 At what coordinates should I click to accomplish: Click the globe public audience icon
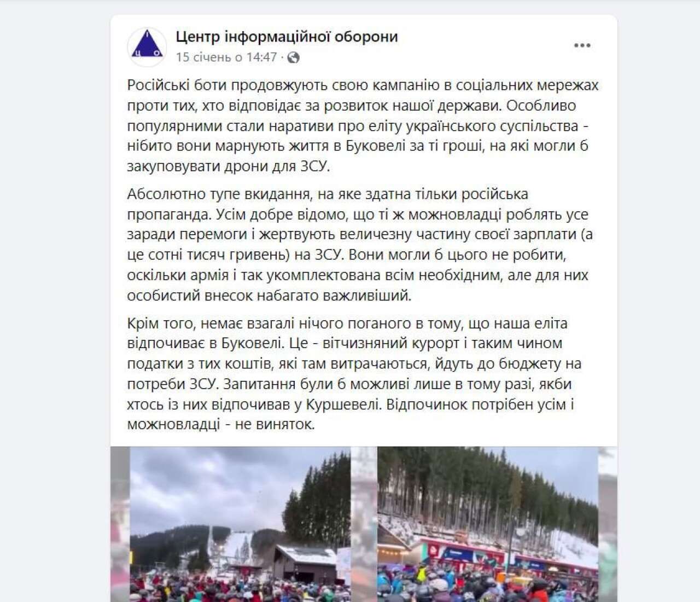click(x=294, y=57)
